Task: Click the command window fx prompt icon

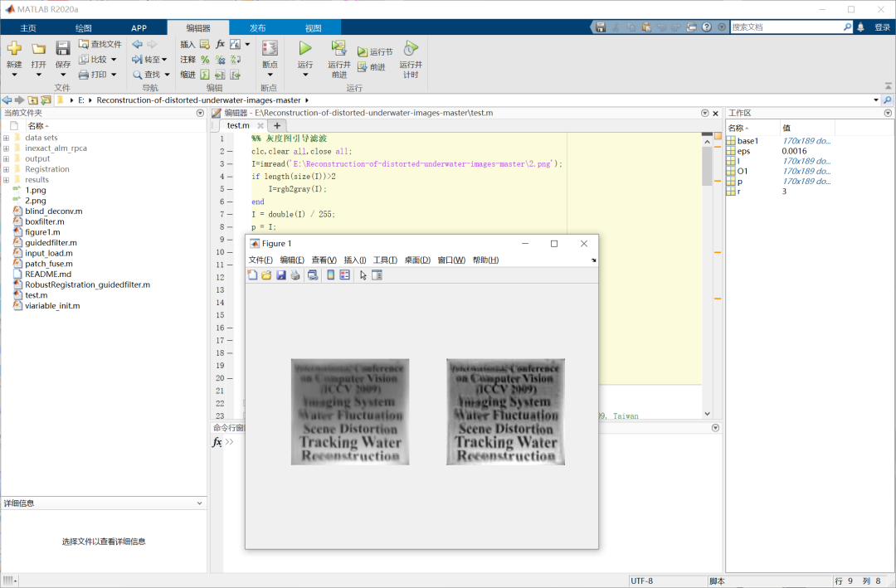Action: [x=217, y=442]
